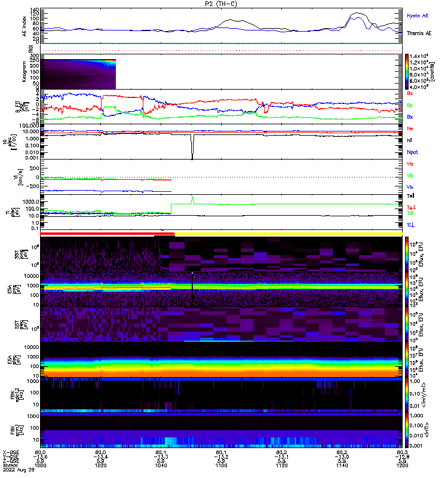Click the 1120 time axis tick label
This screenshot has width=448, height=478.
[x=281, y=465]
